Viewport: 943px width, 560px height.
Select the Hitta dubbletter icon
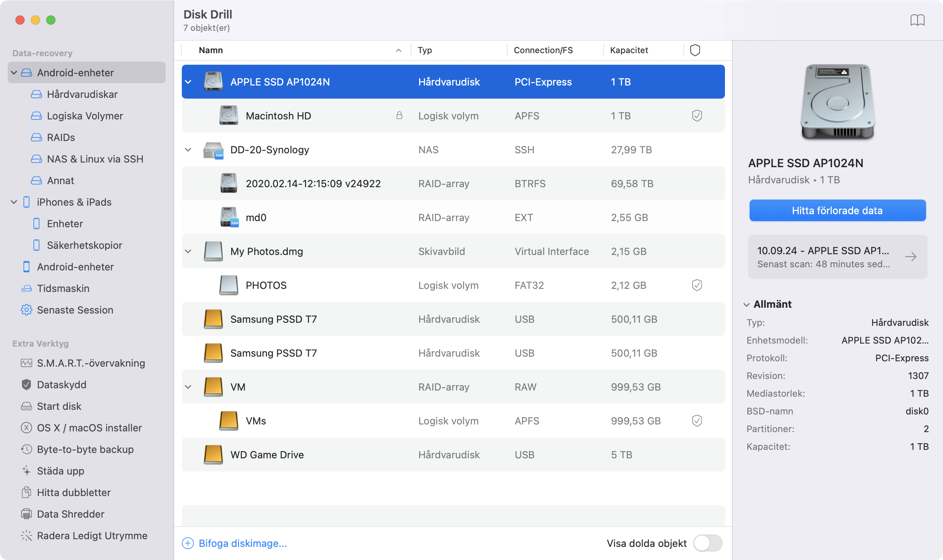click(25, 493)
